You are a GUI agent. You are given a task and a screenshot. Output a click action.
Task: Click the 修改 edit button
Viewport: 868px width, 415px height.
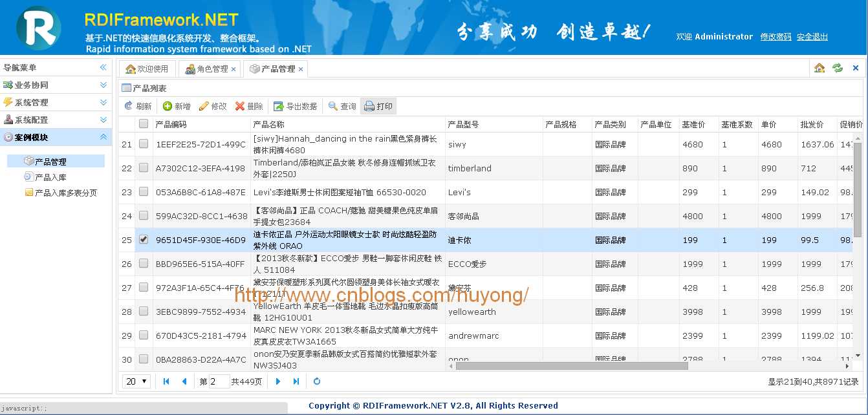[213, 106]
